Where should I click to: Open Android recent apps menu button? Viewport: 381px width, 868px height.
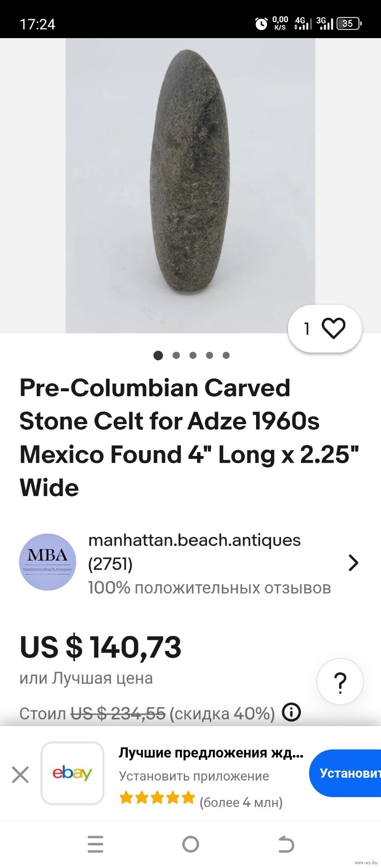coord(95,844)
